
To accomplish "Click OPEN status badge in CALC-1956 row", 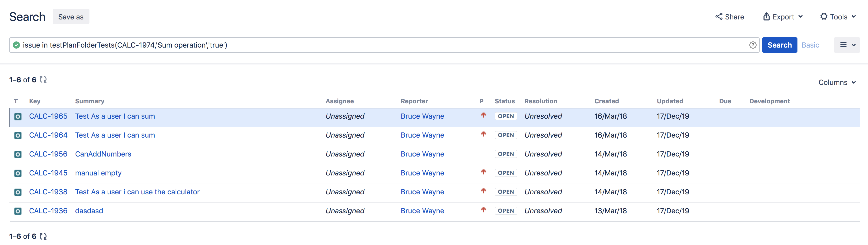I will tap(506, 154).
